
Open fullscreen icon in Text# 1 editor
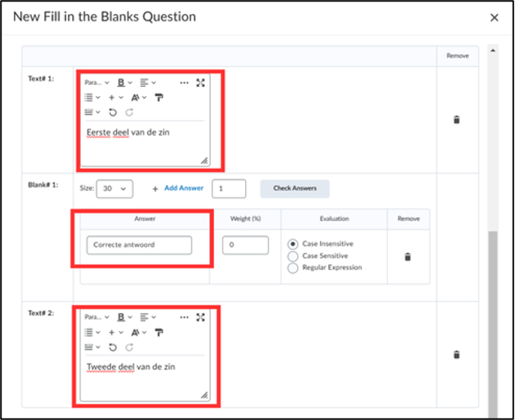(200, 83)
